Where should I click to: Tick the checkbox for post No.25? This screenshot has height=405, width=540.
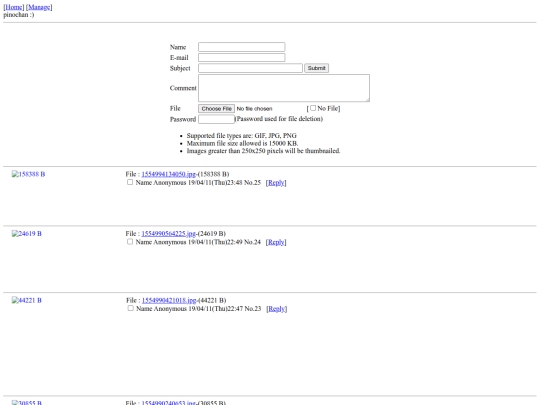tap(130, 182)
